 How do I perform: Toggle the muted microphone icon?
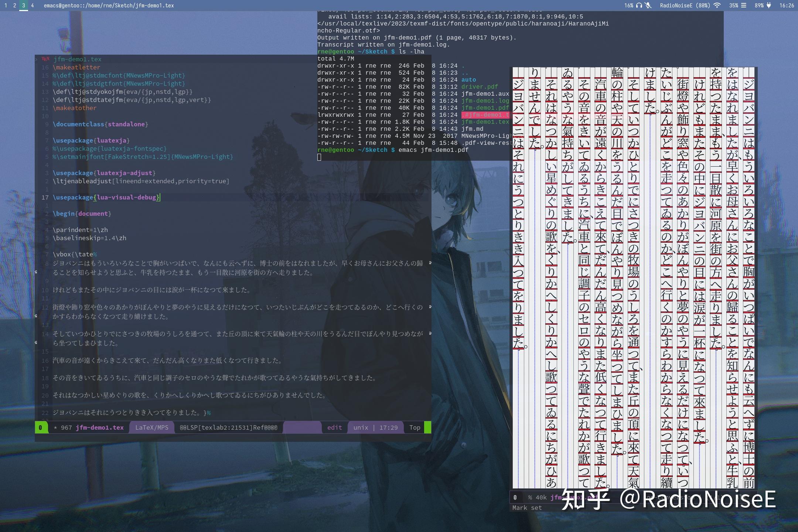[648, 5]
